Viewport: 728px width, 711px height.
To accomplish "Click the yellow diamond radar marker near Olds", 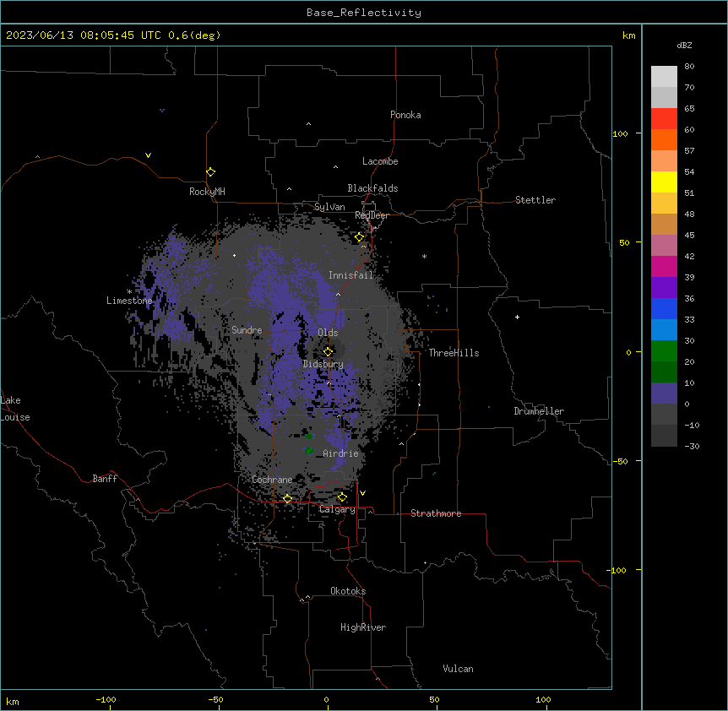I will (328, 352).
